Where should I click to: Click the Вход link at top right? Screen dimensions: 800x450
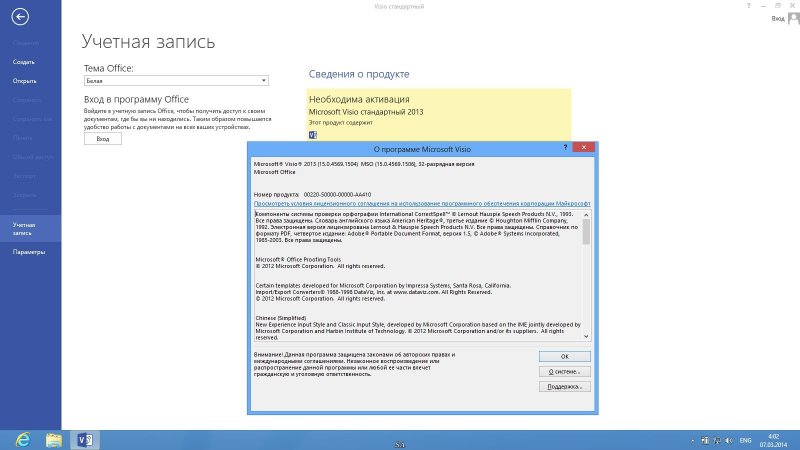click(x=778, y=18)
